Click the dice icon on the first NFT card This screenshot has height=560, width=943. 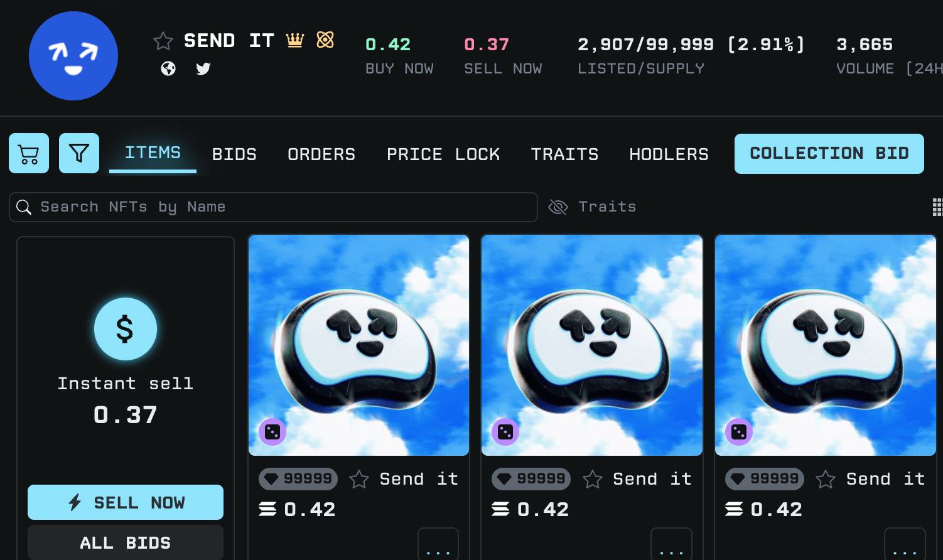(x=272, y=432)
